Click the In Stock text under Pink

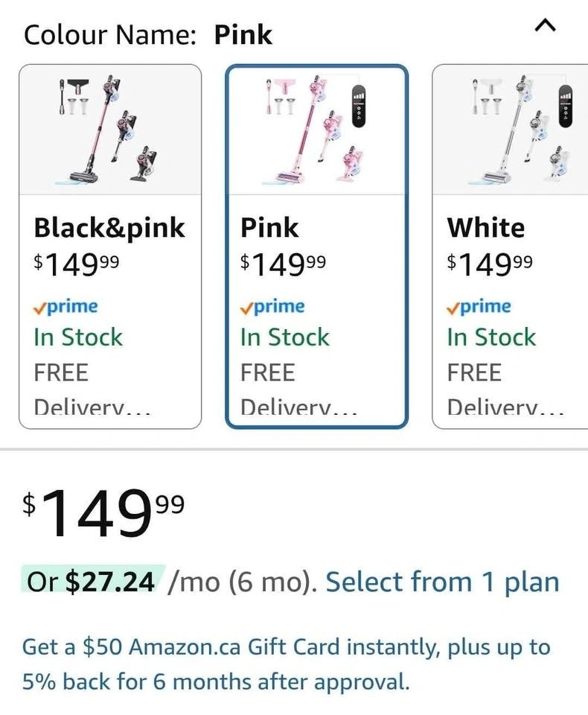point(284,337)
